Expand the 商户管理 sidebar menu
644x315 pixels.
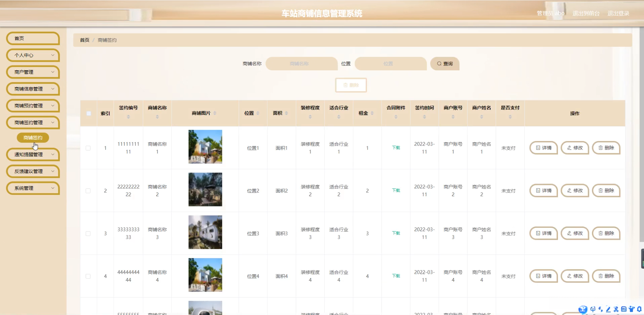tap(33, 72)
